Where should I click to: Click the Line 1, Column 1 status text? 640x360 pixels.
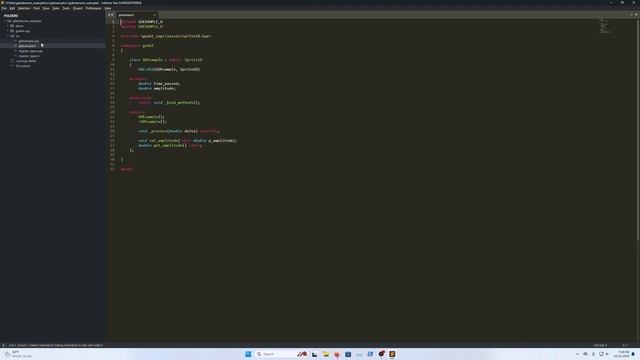point(18,345)
